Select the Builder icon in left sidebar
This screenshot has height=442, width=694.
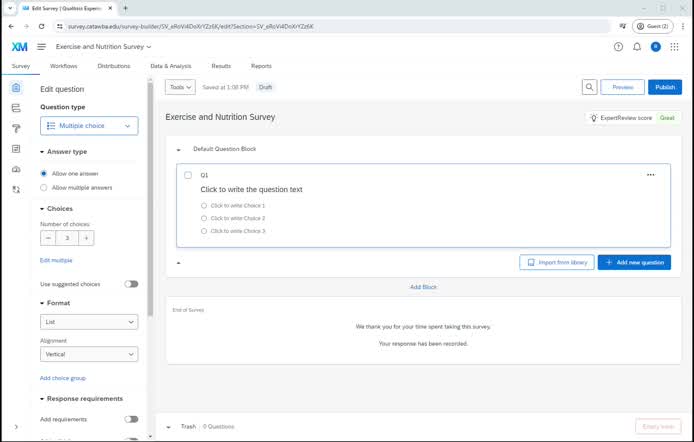pyautogui.click(x=16, y=88)
